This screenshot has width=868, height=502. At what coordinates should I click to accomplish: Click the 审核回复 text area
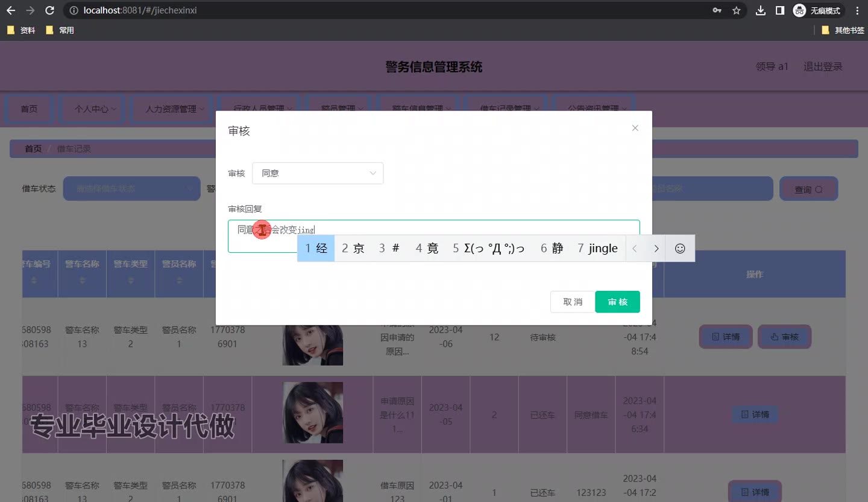434,236
